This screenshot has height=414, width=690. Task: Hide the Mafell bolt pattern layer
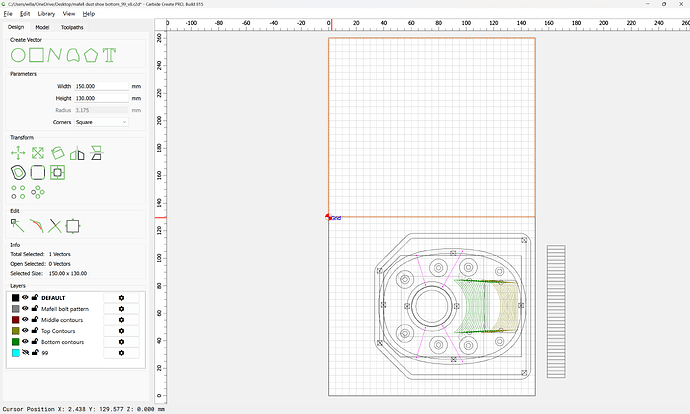point(25,308)
